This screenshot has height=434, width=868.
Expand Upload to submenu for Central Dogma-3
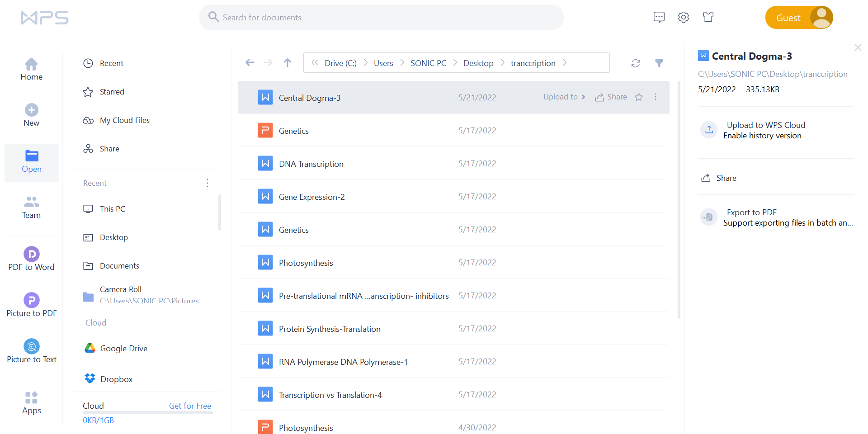pos(564,97)
